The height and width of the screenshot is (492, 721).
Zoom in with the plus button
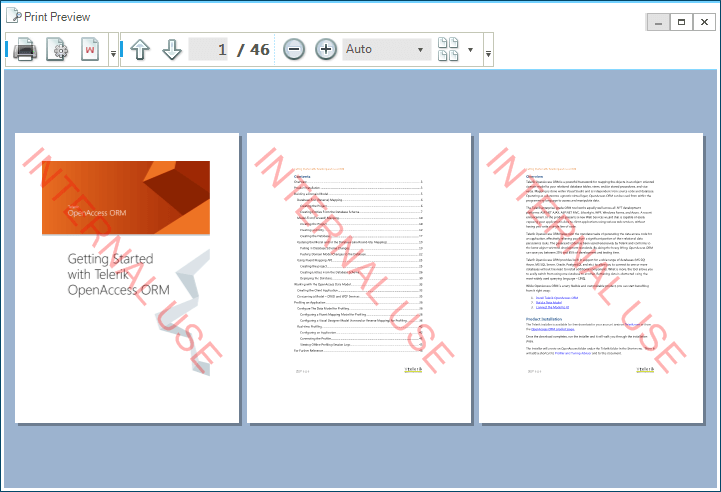[326, 49]
